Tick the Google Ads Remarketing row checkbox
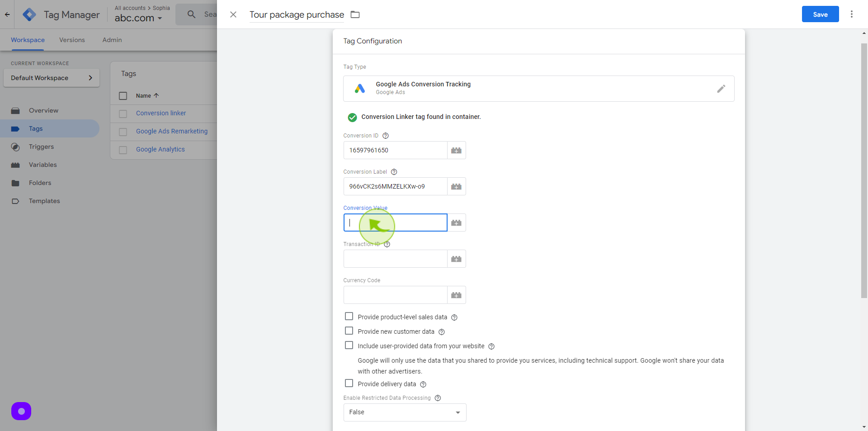The height and width of the screenshot is (431, 868). (x=123, y=132)
